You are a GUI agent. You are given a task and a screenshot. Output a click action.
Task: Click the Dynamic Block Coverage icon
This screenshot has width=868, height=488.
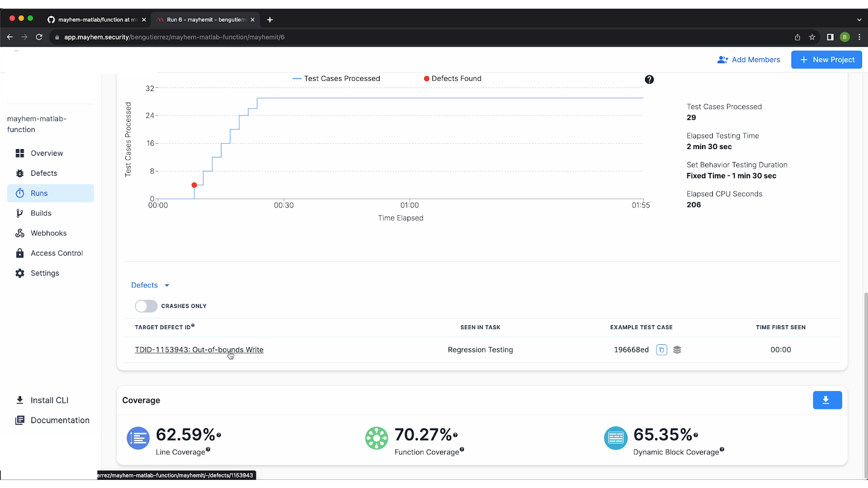point(616,438)
